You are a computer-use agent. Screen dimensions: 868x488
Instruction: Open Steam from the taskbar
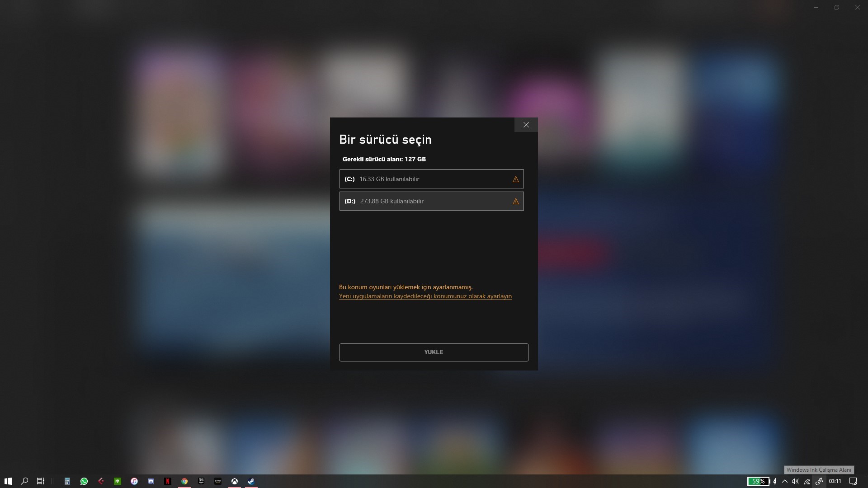(251, 481)
